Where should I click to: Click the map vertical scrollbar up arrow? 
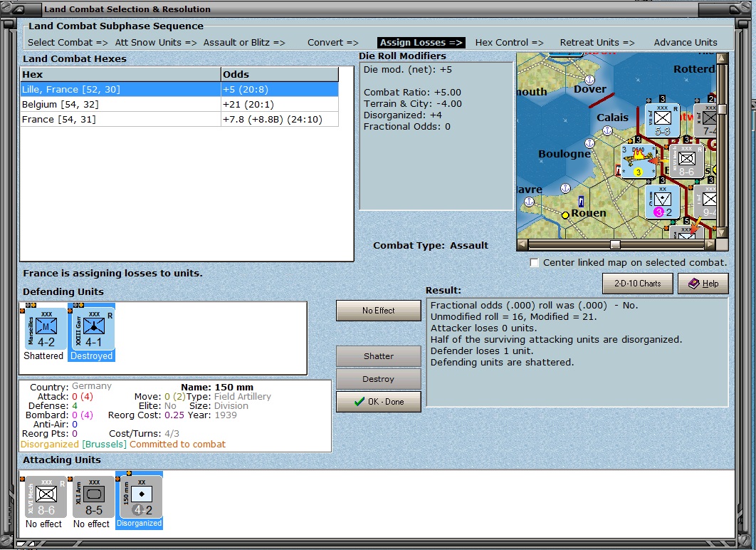point(722,58)
